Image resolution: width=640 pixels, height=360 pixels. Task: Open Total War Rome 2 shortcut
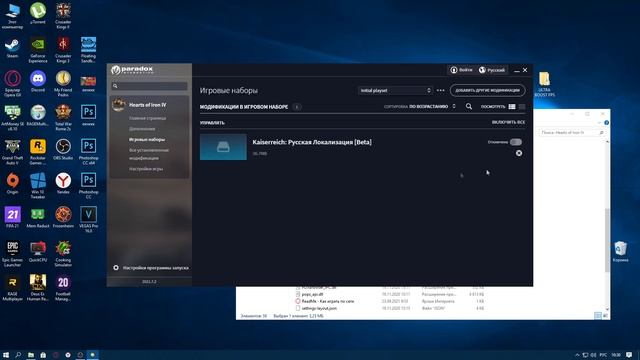click(x=63, y=118)
